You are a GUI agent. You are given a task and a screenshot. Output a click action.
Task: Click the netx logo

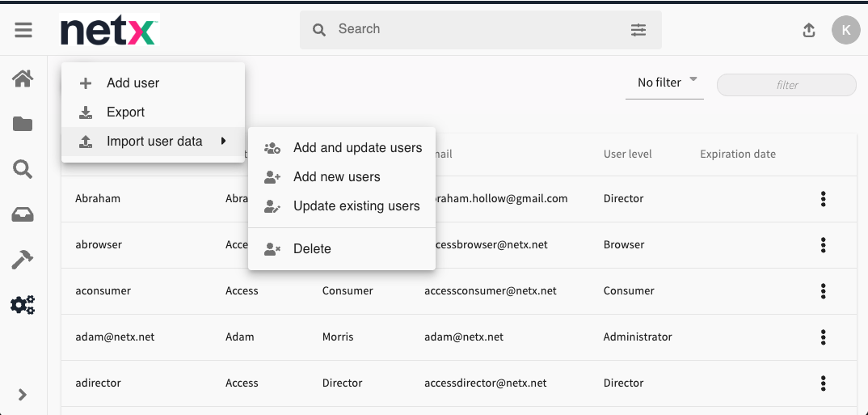[x=109, y=31]
